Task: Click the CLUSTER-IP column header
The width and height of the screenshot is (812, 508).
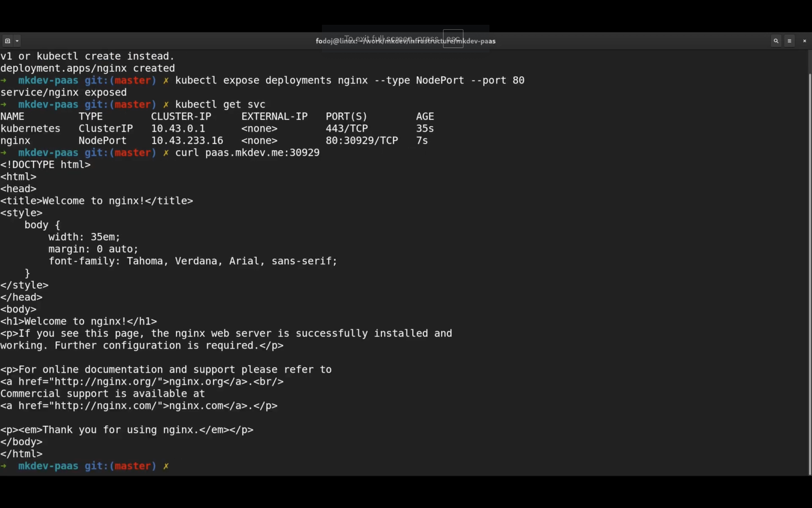Action: pos(181,117)
